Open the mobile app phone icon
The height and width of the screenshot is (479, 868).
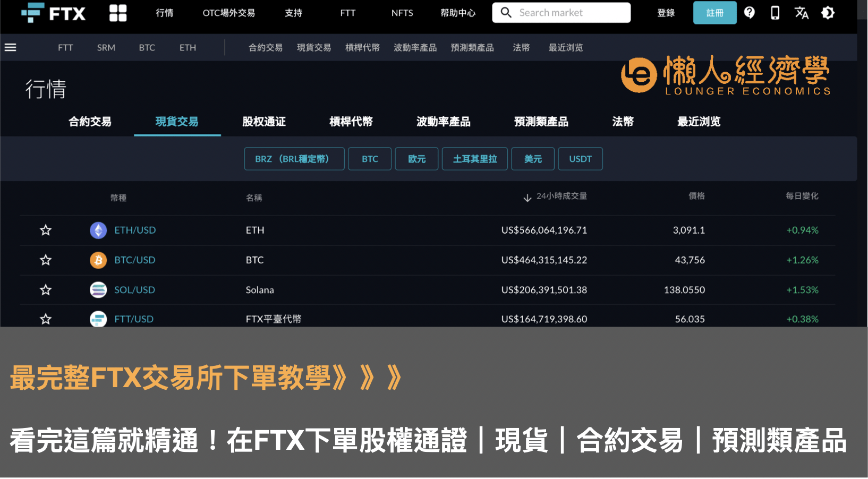[x=775, y=13]
